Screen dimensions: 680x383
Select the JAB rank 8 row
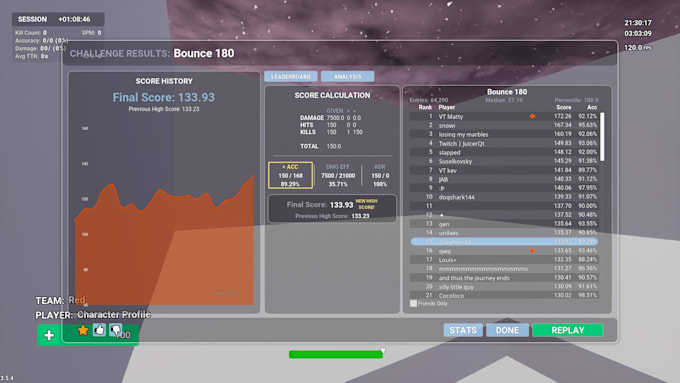(x=504, y=179)
